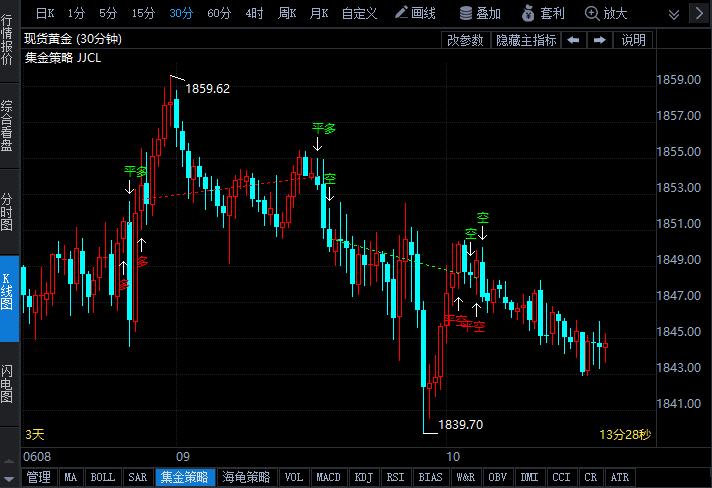Select the SAR indicator tab
The image size is (712, 488).
click(x=138, y=478)
